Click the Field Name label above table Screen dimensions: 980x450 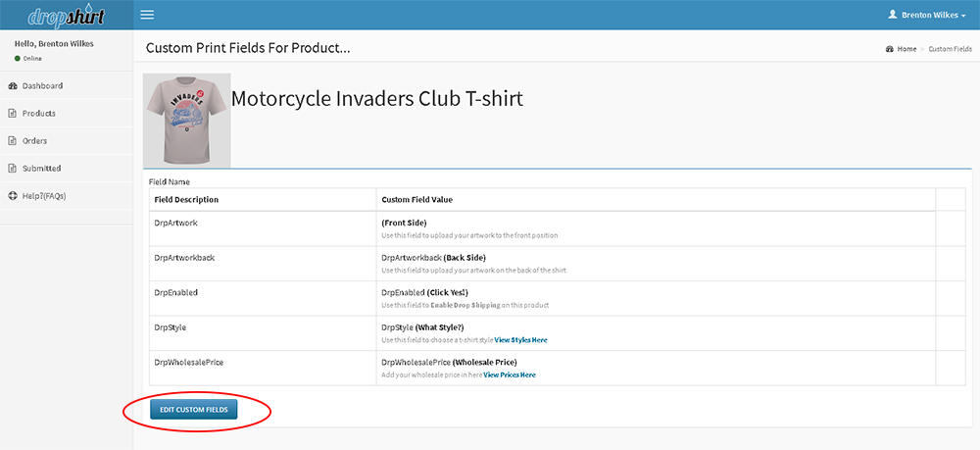click(170, 182)
